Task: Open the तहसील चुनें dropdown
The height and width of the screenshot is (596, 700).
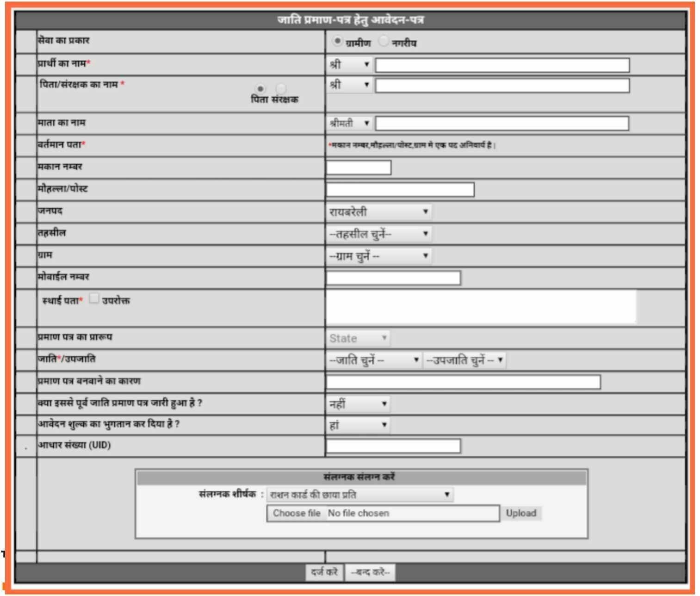Action: click(x=379, y=234)
